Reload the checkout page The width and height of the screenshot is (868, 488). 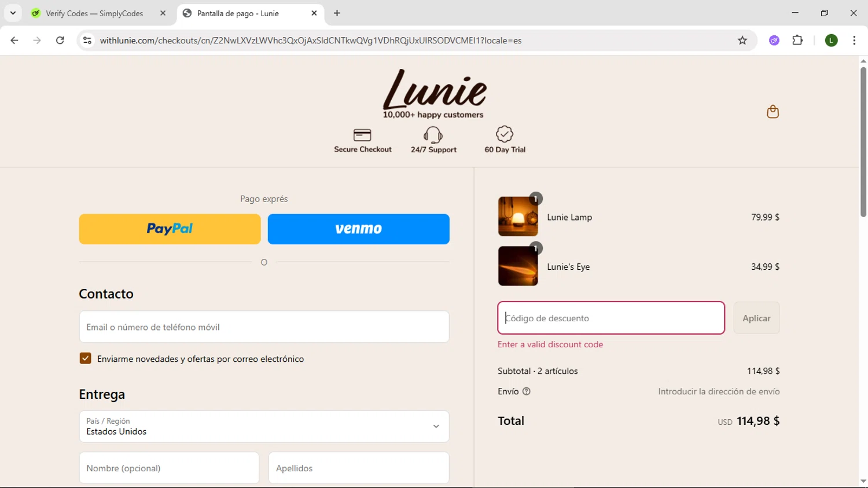tap(60, 41)
